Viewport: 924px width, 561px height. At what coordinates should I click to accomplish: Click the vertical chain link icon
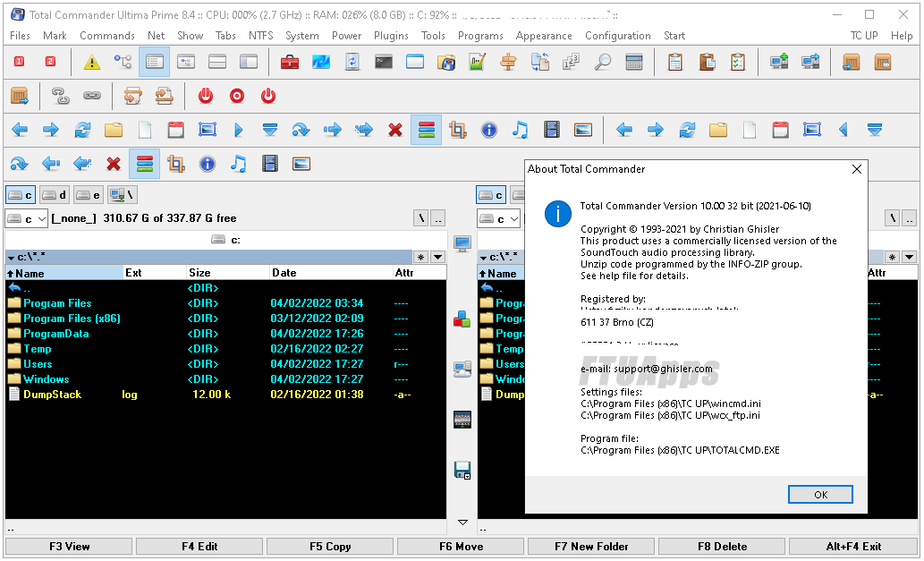coord(61,96)
